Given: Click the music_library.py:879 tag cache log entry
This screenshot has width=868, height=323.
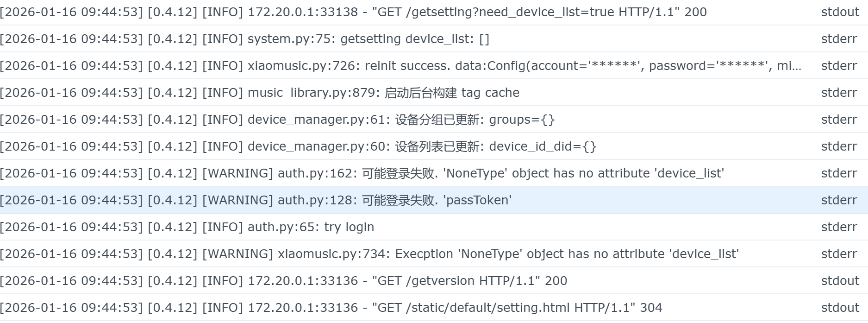Looking at the screenshot, I should [260, 93].
